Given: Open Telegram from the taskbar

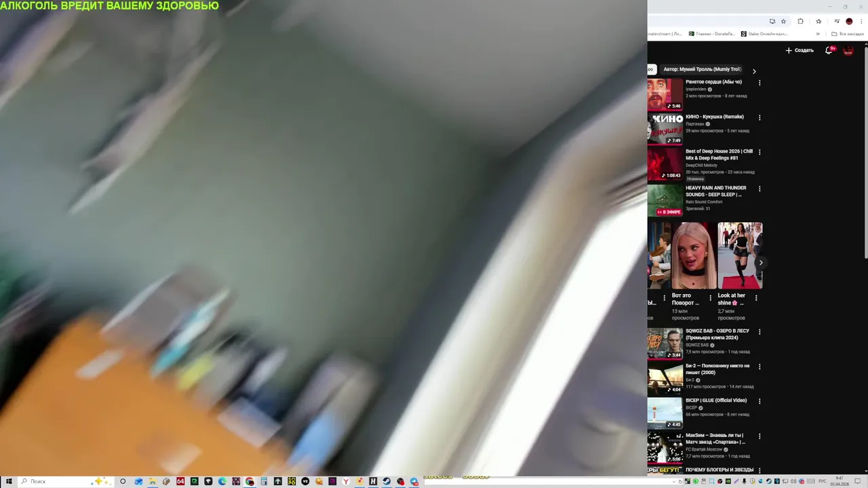Looking at the screenshot, I should tap(414, 481).
